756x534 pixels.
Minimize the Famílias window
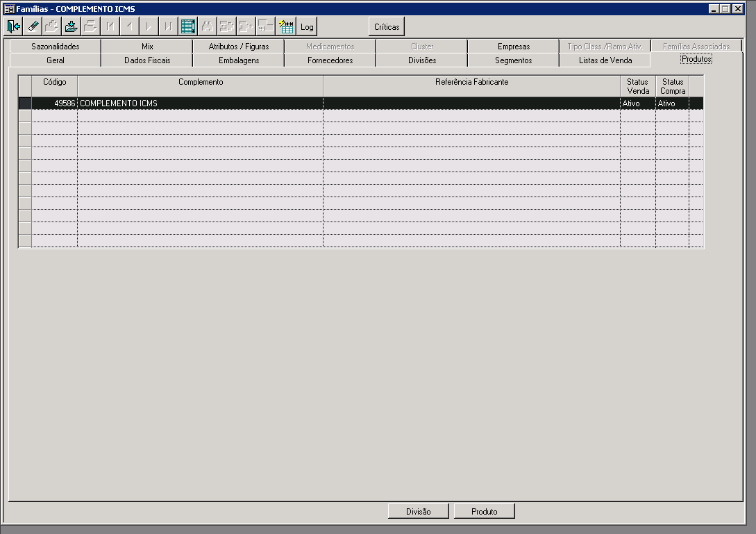pos(714,9)
